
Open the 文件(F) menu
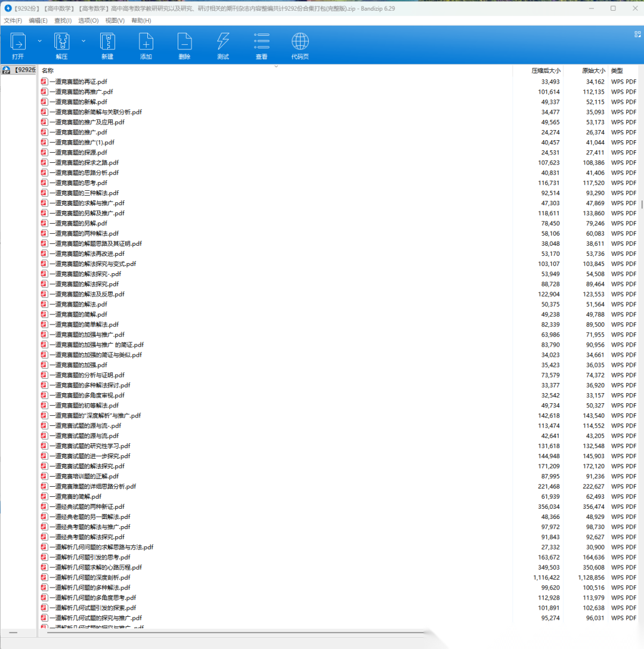[x=13, y=20]
